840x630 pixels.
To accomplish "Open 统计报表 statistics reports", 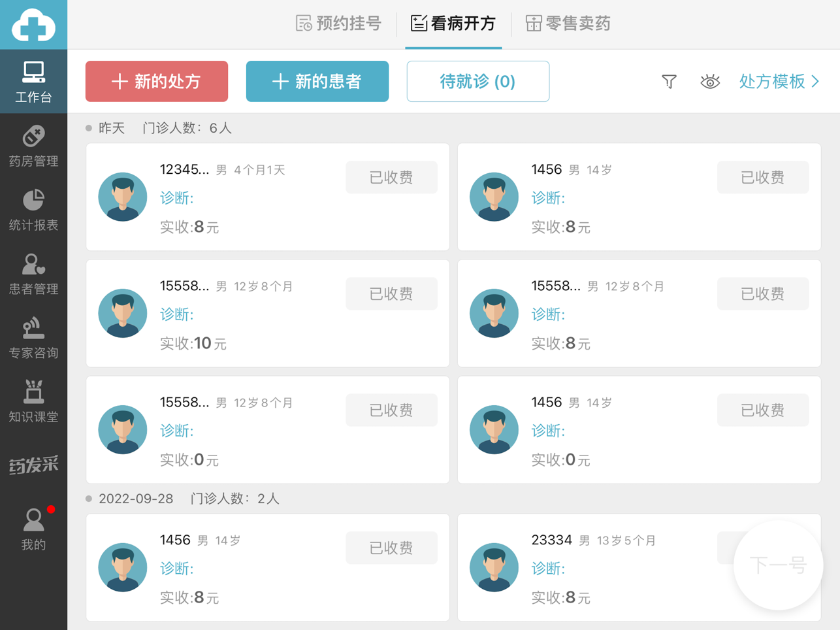I will tap(33, 210).
